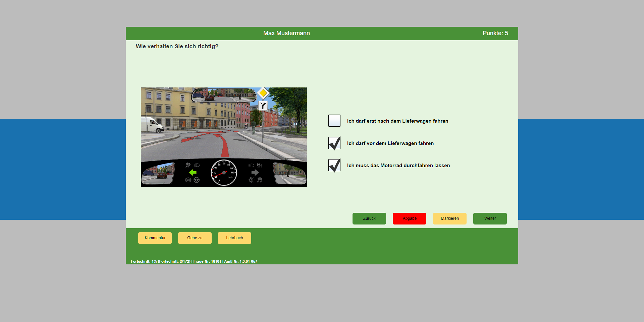This screenshot has height=322, width=644.
Task: Click the skidding car traction control icon
Action: pyautogui.click(x=260, y=180)
